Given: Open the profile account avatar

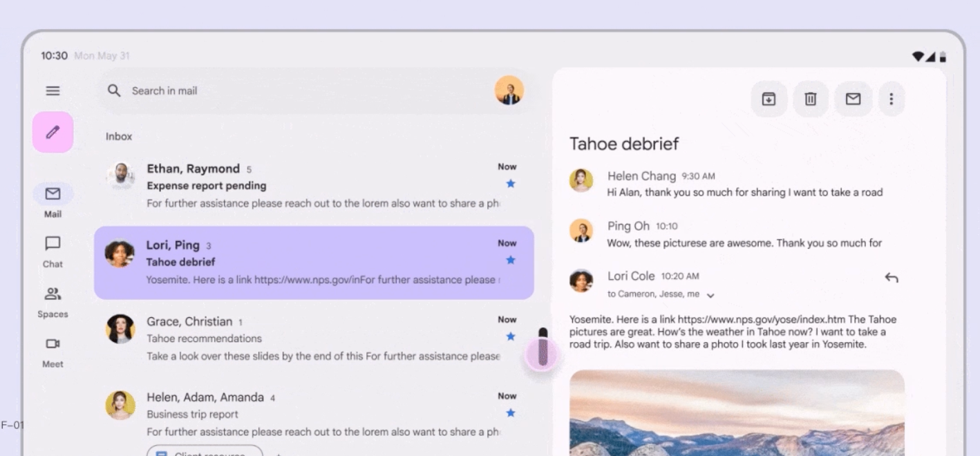Looking at the screenshot, I should click(x=509, y=91).
